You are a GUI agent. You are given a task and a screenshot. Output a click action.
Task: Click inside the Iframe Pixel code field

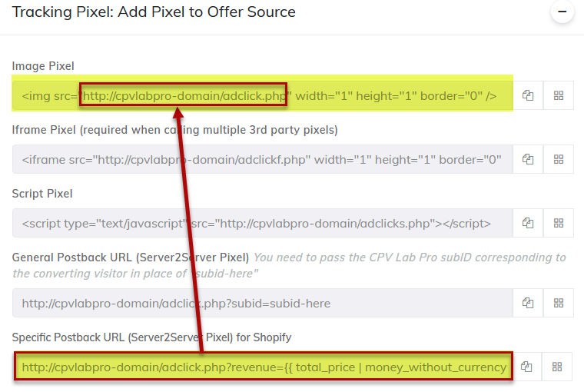click(263, 159)
